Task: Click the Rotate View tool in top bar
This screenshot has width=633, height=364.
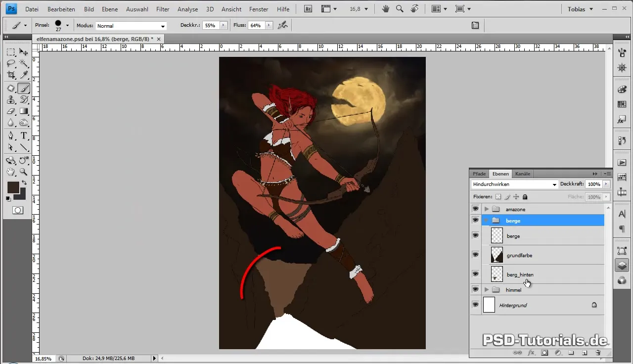Action: click(414, 9)
